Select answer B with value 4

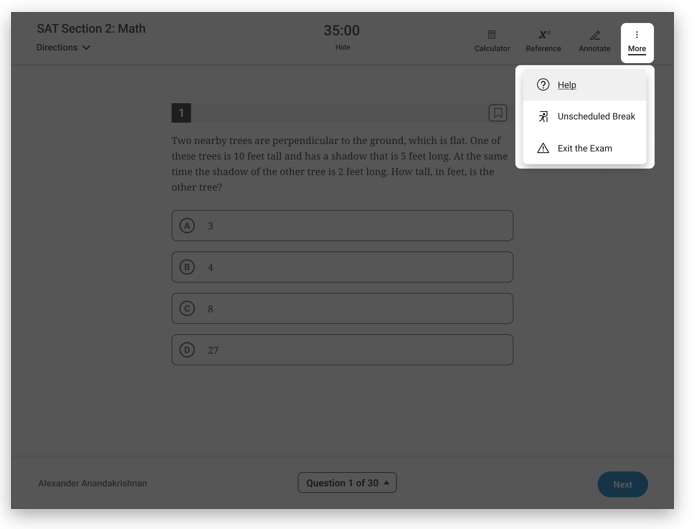(342, 267)
